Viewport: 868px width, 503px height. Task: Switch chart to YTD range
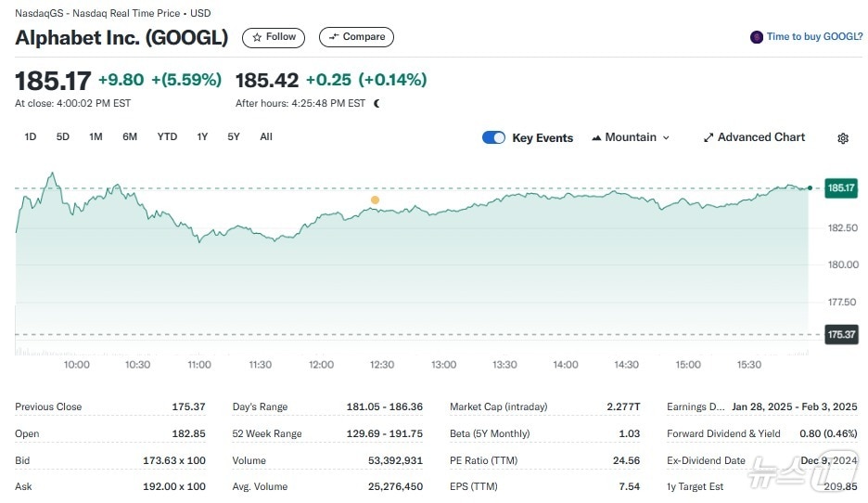[x=167, y=137]
